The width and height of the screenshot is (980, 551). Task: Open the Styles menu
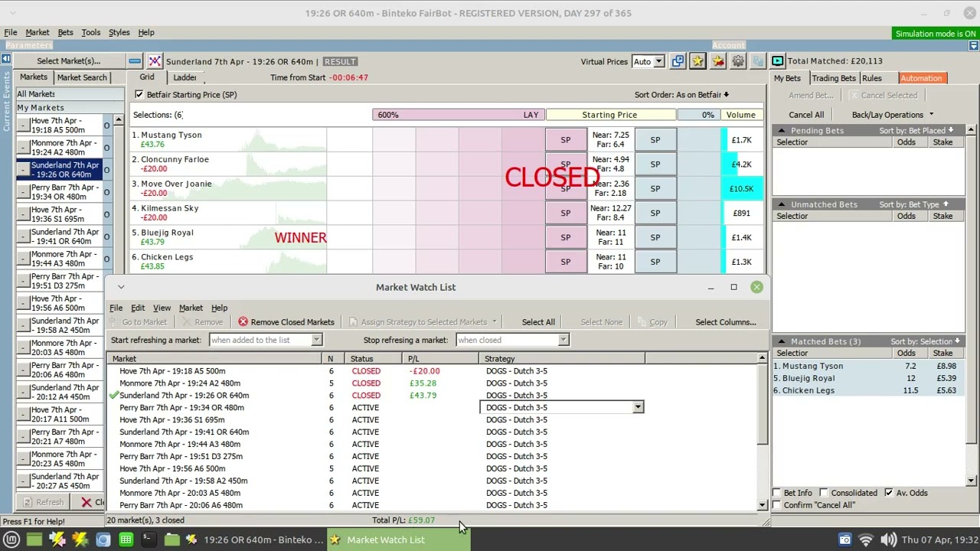pyautogui.click(x=119, y=33)
